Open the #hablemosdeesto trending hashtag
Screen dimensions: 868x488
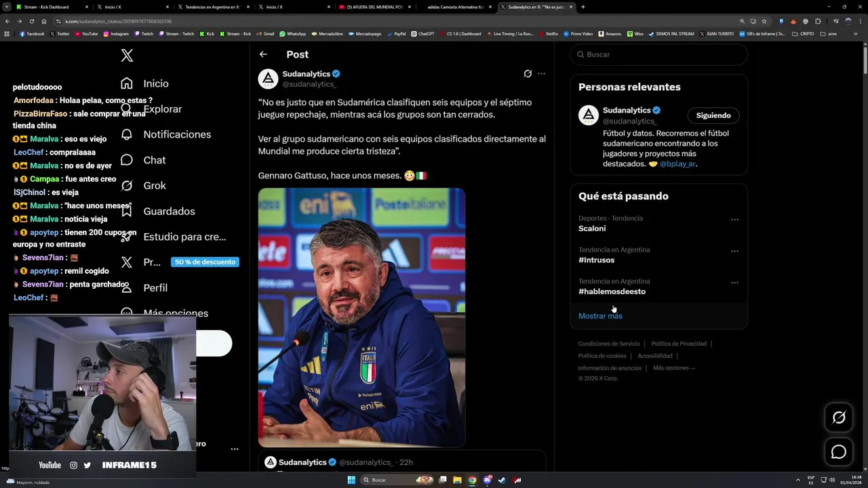612,291
